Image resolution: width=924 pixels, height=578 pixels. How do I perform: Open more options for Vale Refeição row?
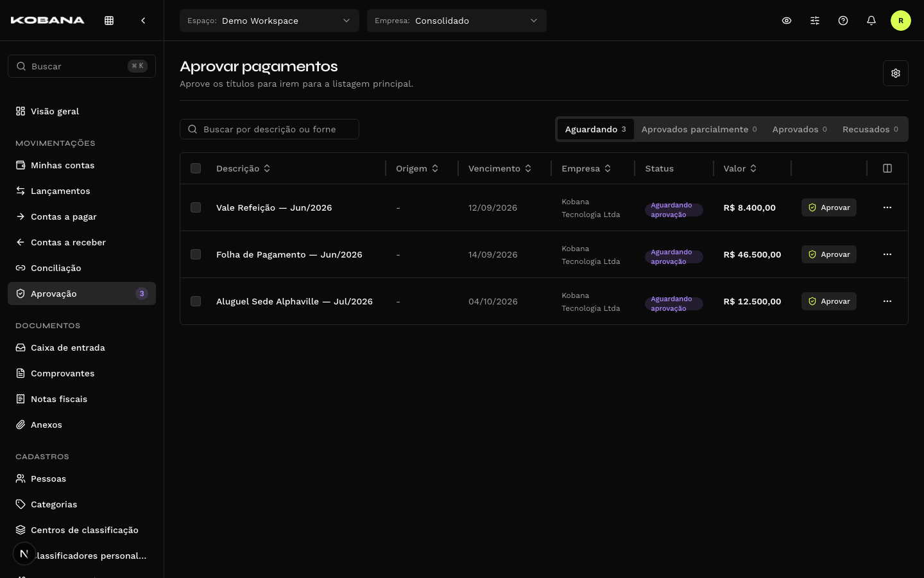click(x=887, y=207)
